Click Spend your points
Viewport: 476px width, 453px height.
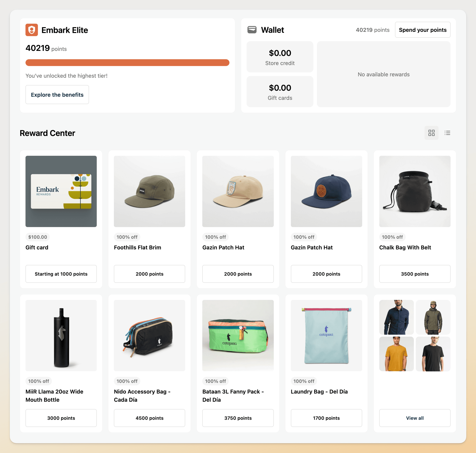422,30
